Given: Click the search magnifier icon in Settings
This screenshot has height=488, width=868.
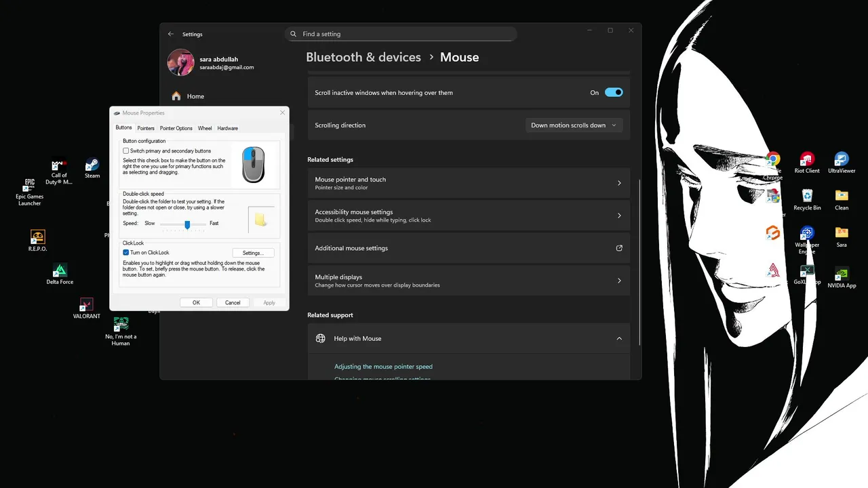Looking at the screenshot, I should pos(294,34).
